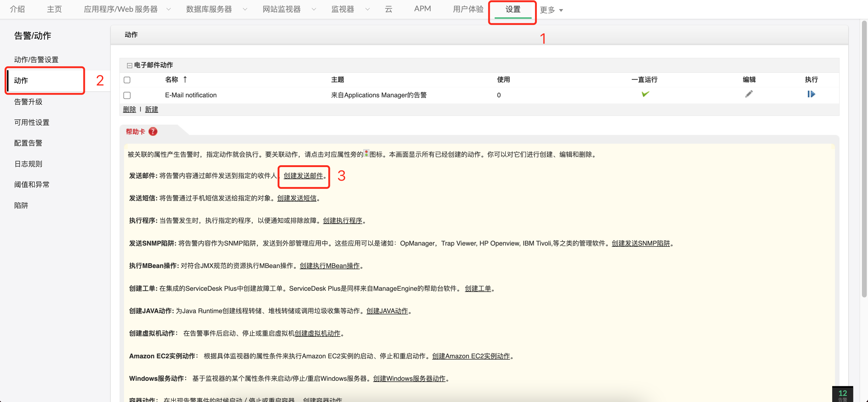Click the 帮助卡 tab label
Image resolution: width=868 pixels, height=402 pixels.
[136, 131]
